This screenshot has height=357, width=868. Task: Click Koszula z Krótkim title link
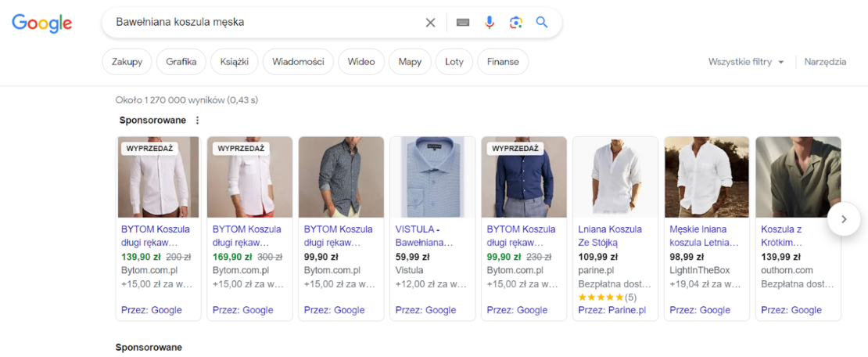click(781, 236)
